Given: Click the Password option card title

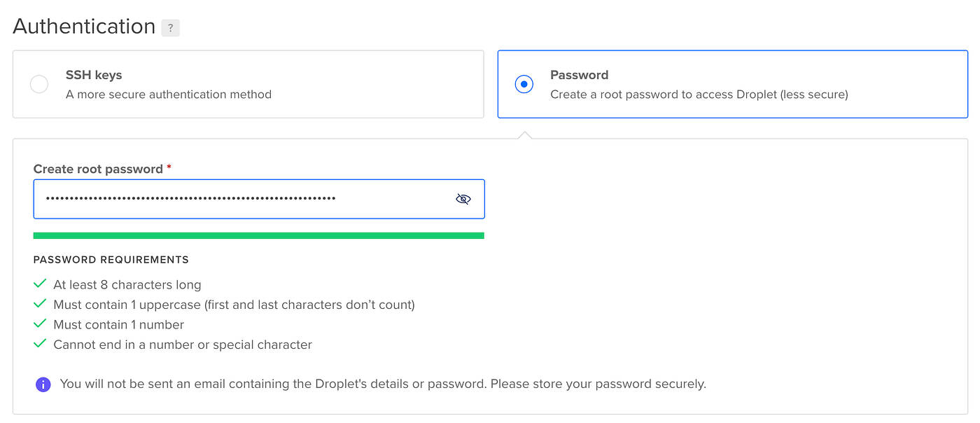Looking at the screenshot, I should (x=579, y=75).
